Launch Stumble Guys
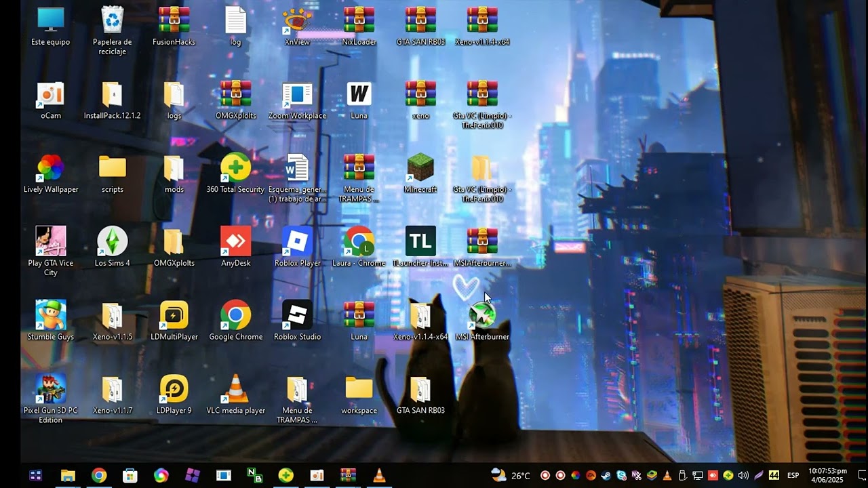The image size is (868, 488). 51,321
